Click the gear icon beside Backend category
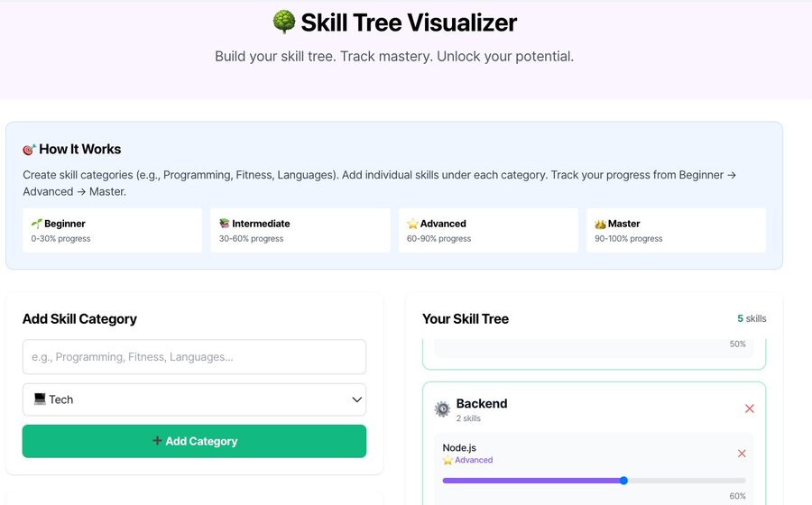812x505 pixels. tap(442, 409)
